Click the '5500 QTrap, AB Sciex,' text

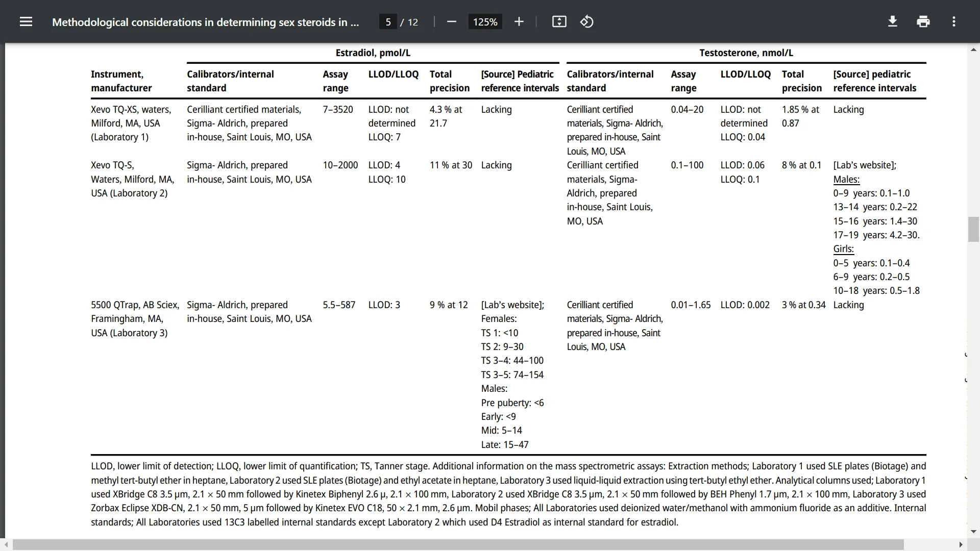pos(135,305)
